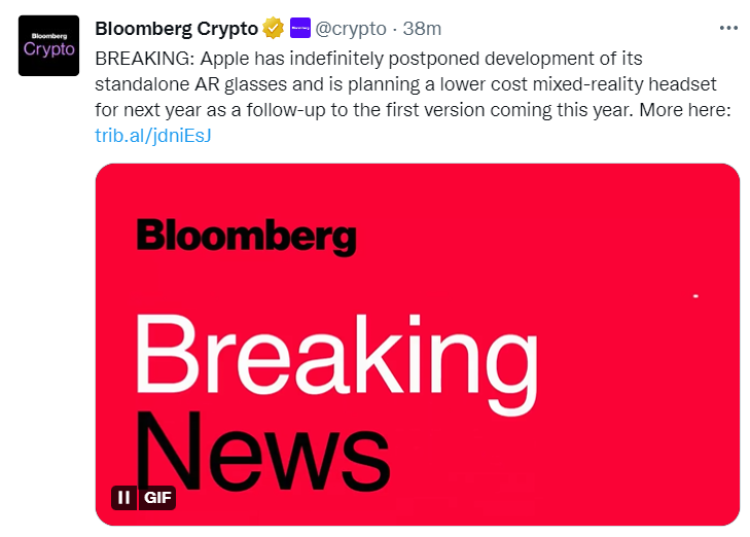The width and height of the screenshot is (750, 537).
Task: Click the GIF label badge
Action: point(157,497)
